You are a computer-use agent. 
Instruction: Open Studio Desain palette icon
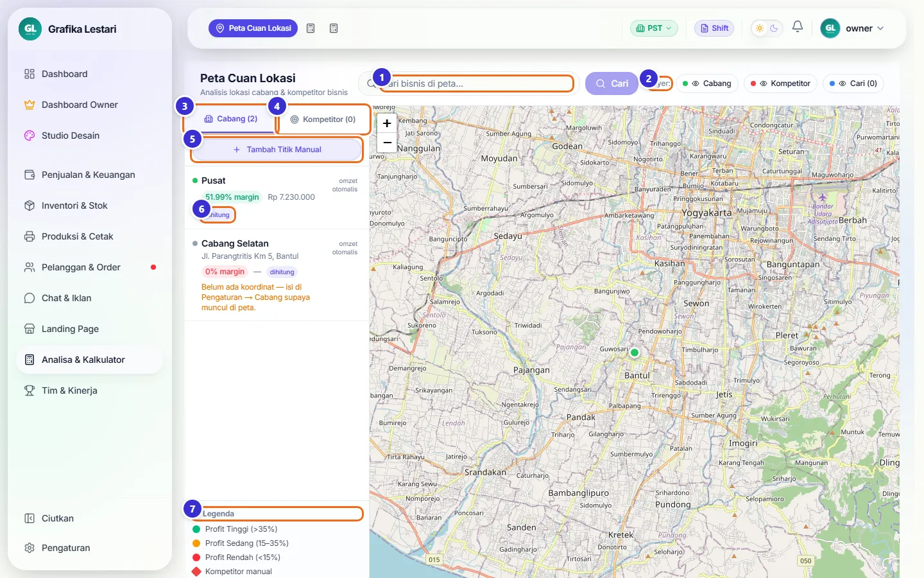[30, 136]
